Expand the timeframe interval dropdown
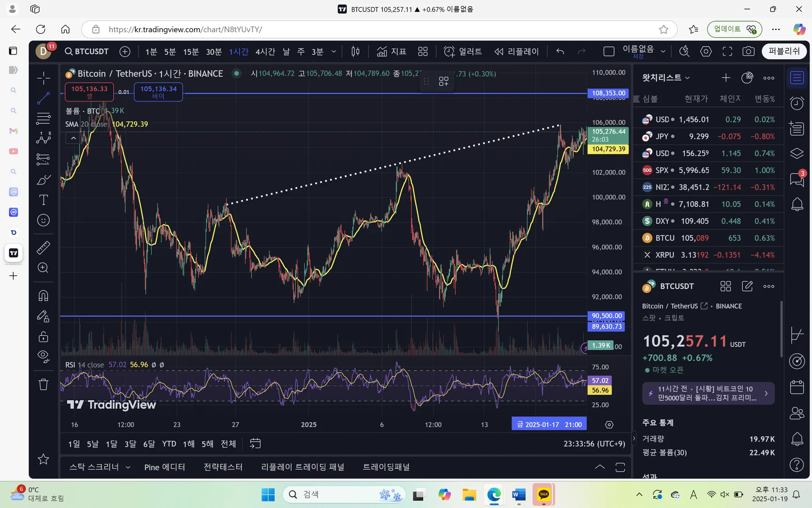This screenshot has height=508, width=812. tap(334, 51)
